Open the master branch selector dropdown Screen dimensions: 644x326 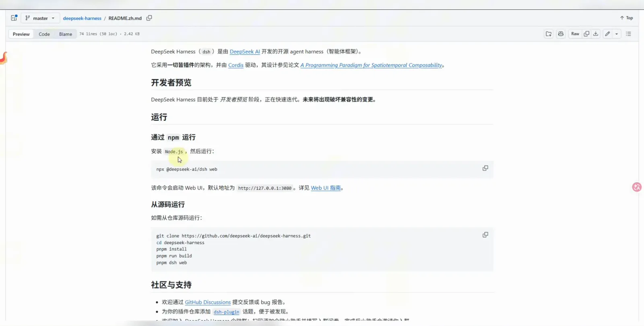[x=40, y=18]
